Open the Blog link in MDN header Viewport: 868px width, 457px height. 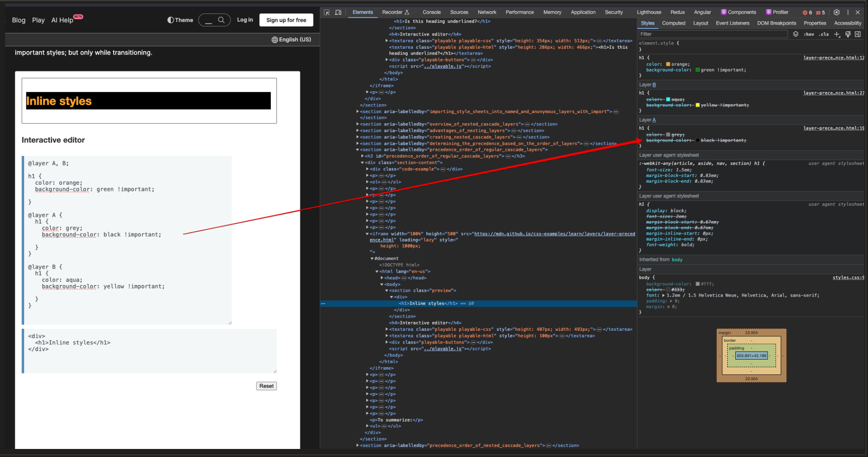click(19, 20)
